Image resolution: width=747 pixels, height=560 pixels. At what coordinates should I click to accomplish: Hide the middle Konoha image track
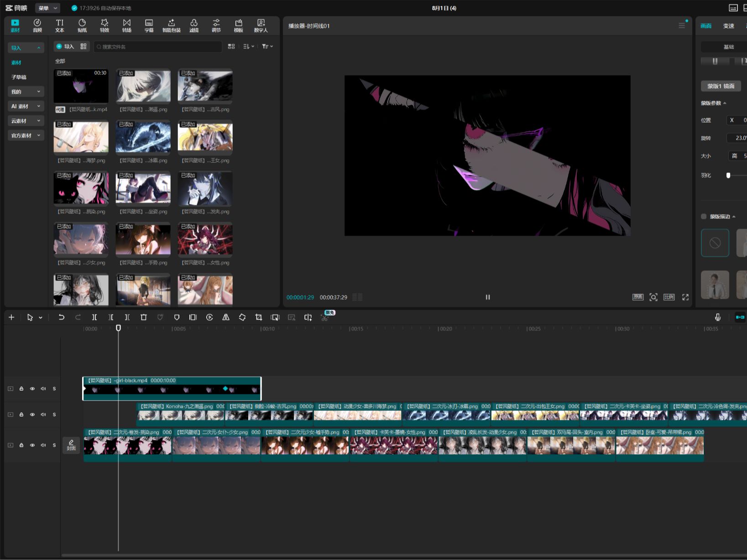point(32,415)
